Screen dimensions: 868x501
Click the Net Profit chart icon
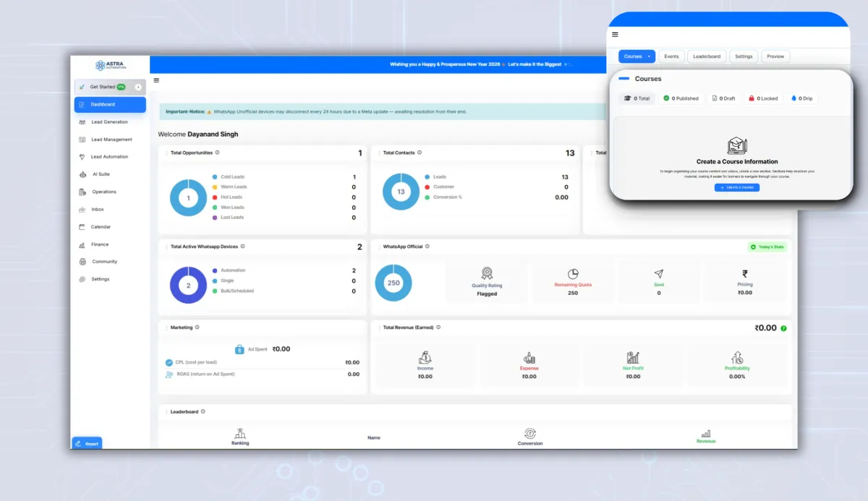click(x=633, y=358)
